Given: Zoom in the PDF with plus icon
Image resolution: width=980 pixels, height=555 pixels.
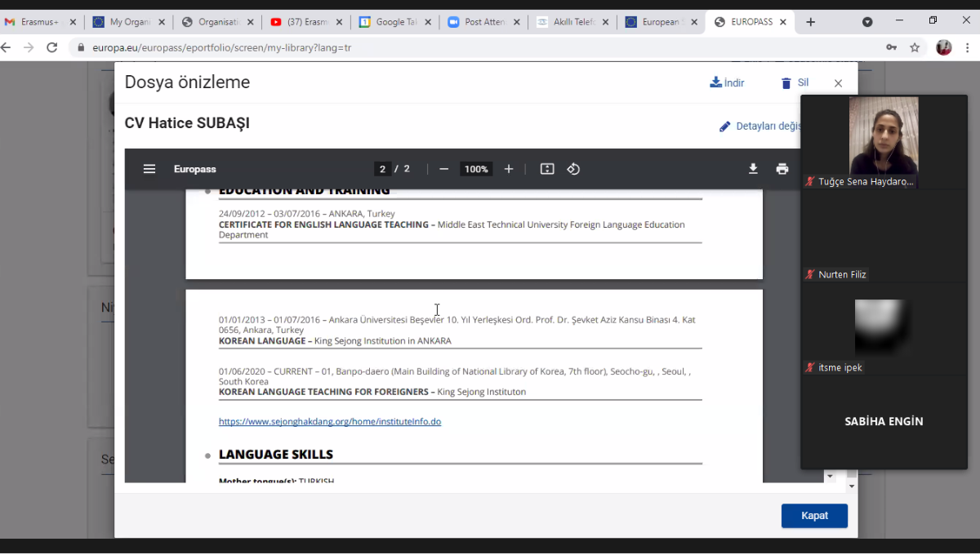Looking at the screenshot, I should coord(509,169).
